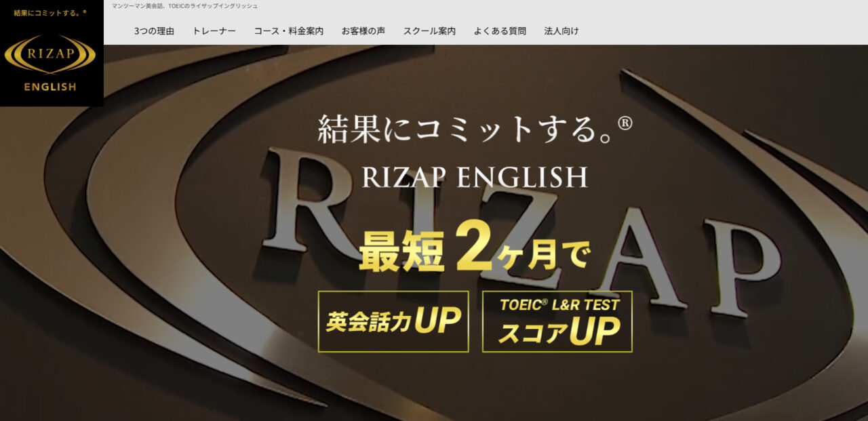Select トレーナー in the navigation bar
This screenshot has height=421, width=868.
click(214, 31)
